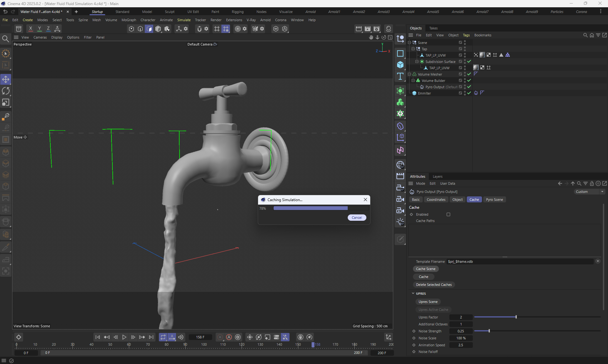
Task: Open the Render Settings clapperboard icon
Action: point(377,29)
